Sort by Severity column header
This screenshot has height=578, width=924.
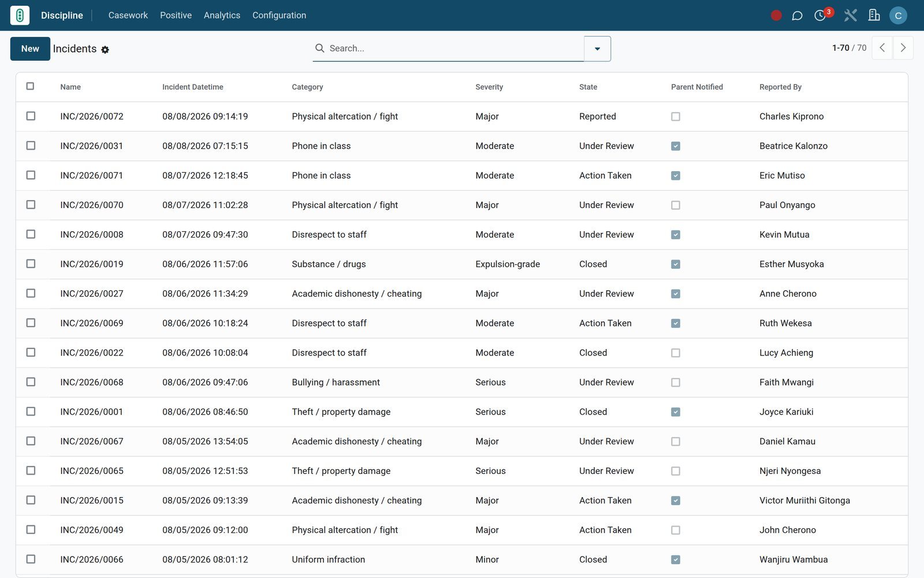[489, 87]
